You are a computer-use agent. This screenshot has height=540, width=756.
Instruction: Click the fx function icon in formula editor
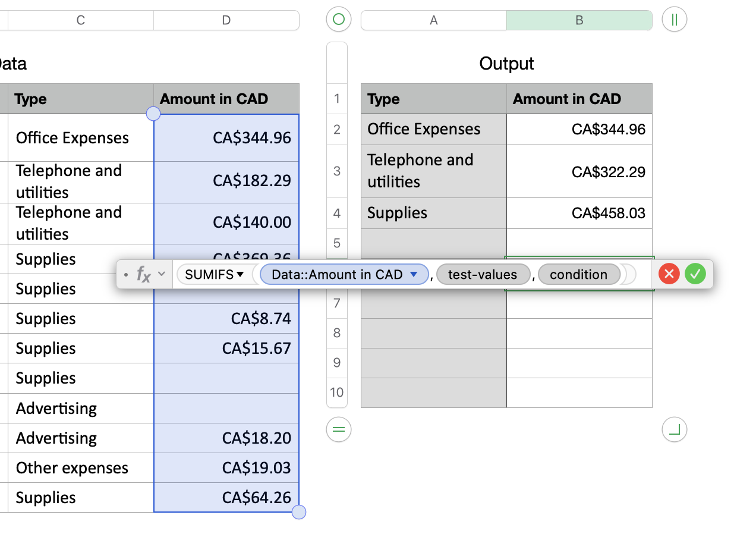pos(143,274)
